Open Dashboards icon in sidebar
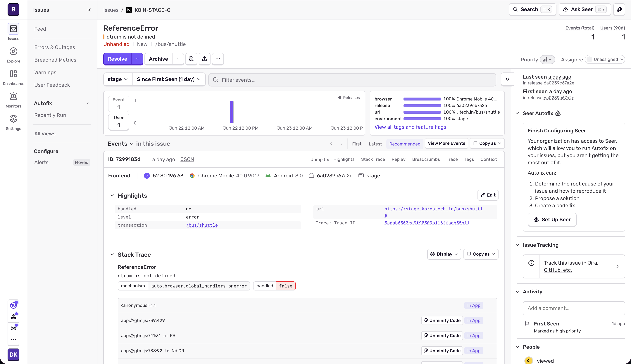This screenshot has height=364, width=631. [x=13, y=74]
